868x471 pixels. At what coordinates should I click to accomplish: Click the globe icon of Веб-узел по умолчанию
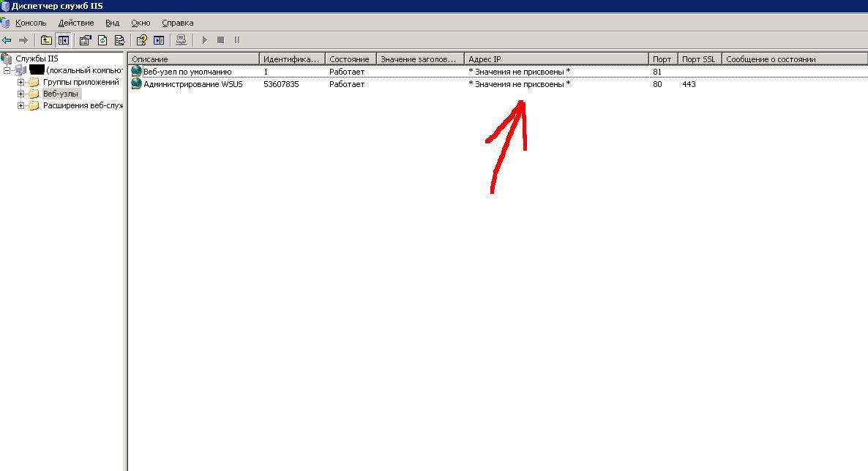point(136,72)
